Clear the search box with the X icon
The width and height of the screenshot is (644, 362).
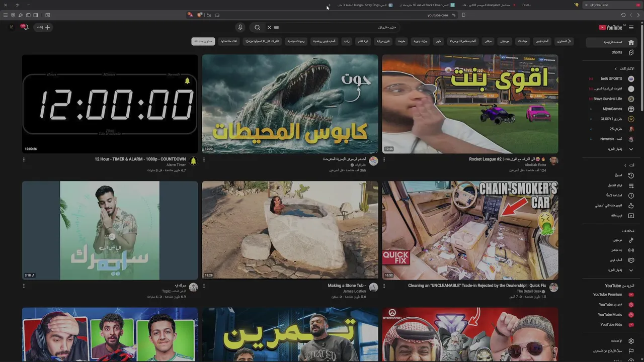tap(269, 28)
